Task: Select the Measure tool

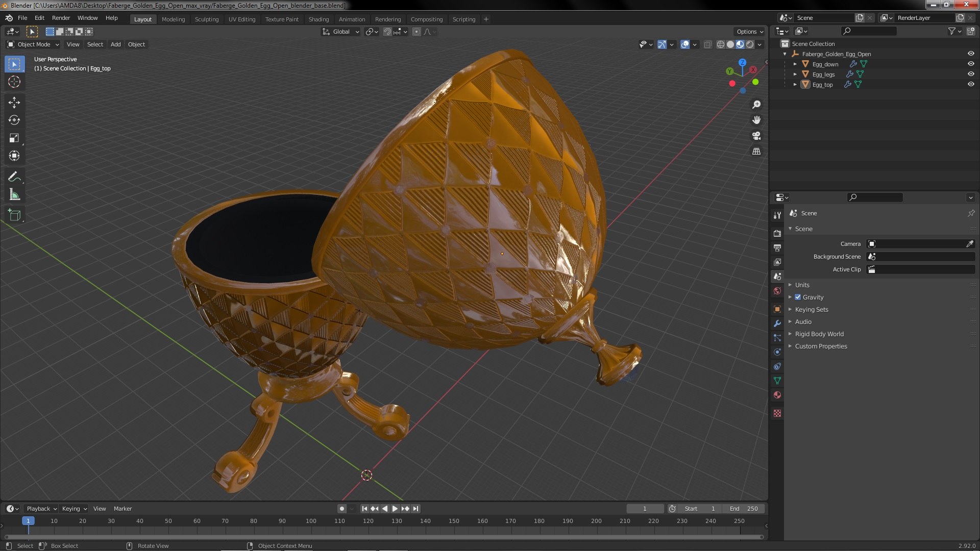Action: 14,194
